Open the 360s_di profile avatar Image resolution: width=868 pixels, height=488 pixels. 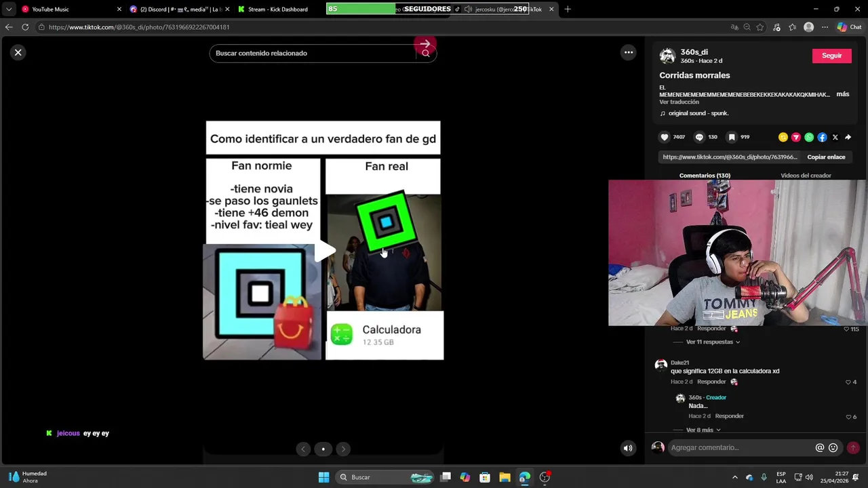point(667,56)
